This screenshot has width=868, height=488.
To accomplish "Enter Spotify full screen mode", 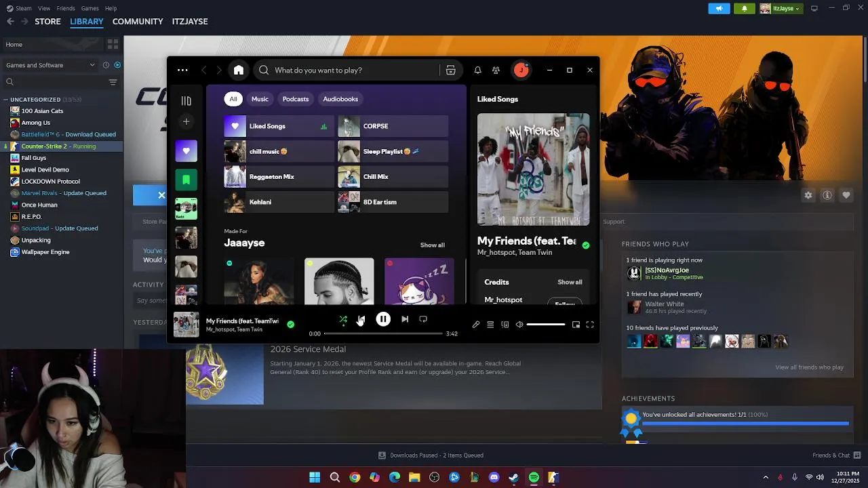I will click(x=590, y=325).
